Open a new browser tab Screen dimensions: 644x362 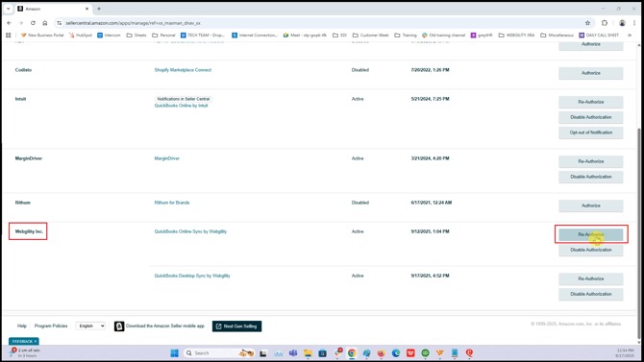99,9
